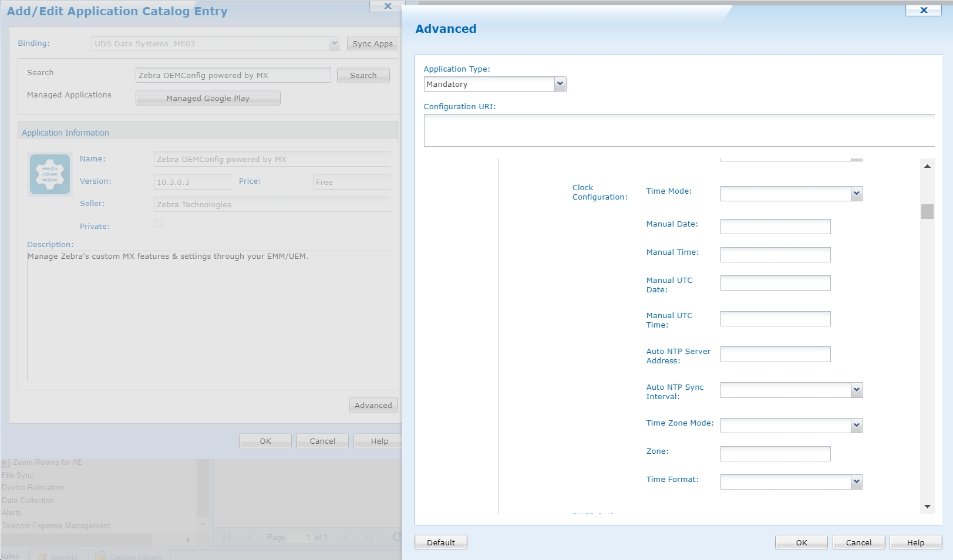Click the Manual Time input field
Image resolution: width=953 pixels, height=560 pixels.
pos(774,255)
